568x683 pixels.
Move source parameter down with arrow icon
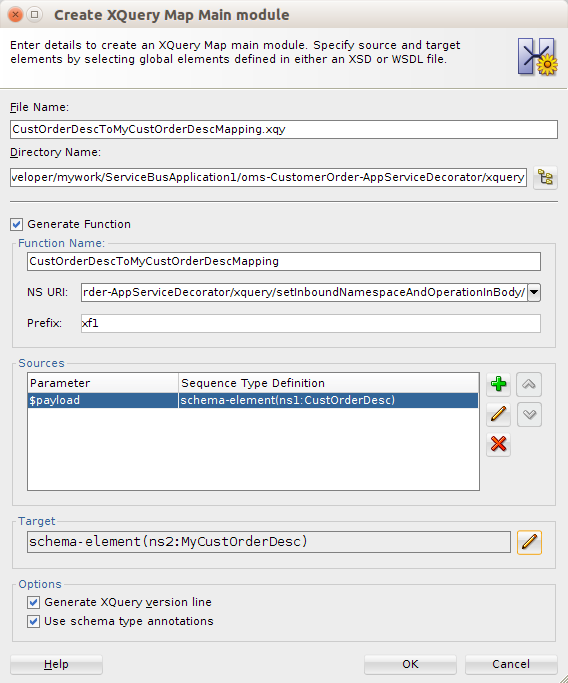click(x=529, y=414)
